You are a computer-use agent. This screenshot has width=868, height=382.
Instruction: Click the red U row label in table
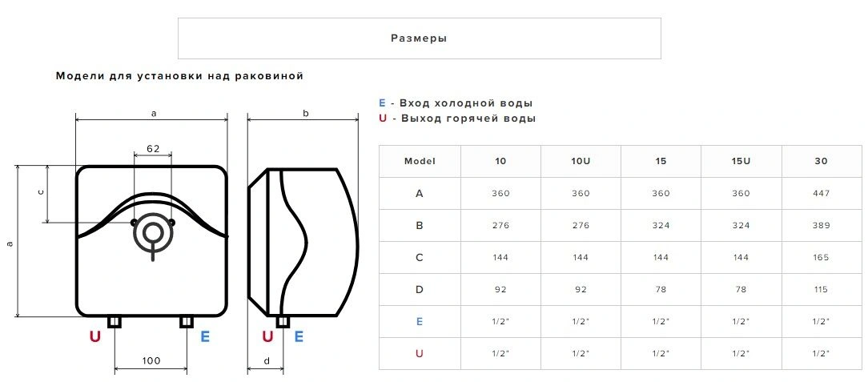point(420,353)
